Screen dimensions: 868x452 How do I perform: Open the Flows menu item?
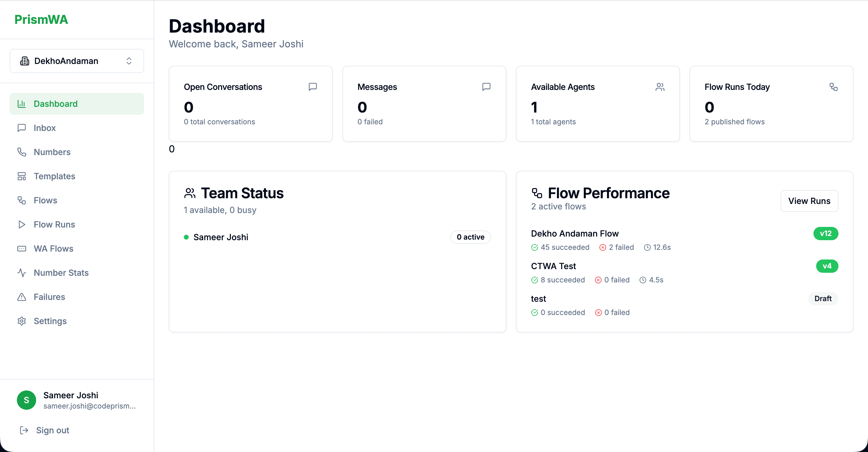coord(45,200)
